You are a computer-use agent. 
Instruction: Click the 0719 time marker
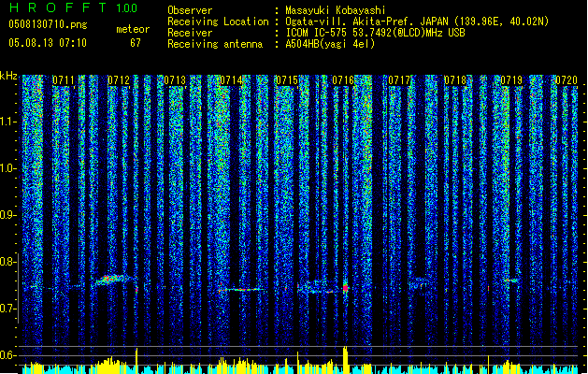pos(511,80)
